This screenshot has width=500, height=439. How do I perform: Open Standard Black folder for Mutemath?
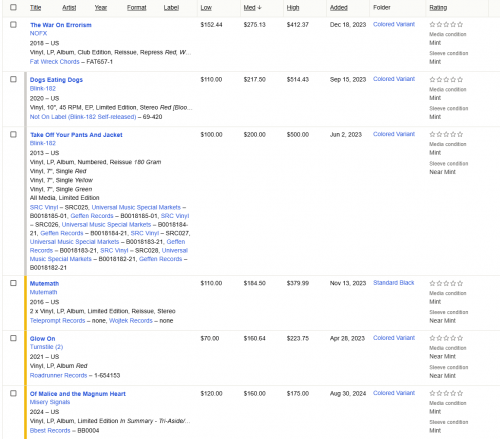[394, 283]
